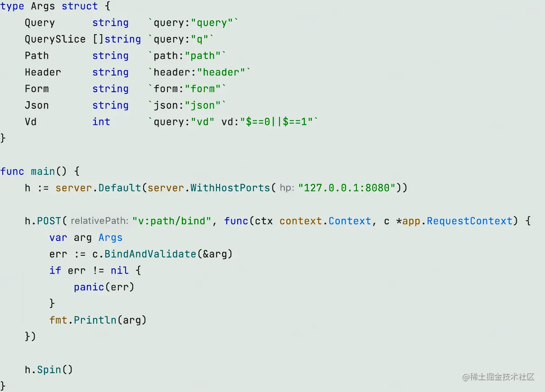Image resolution: width=545 pixels, height=392 pixels.
Task: Select the Form field name
Action: click(37, 89)
